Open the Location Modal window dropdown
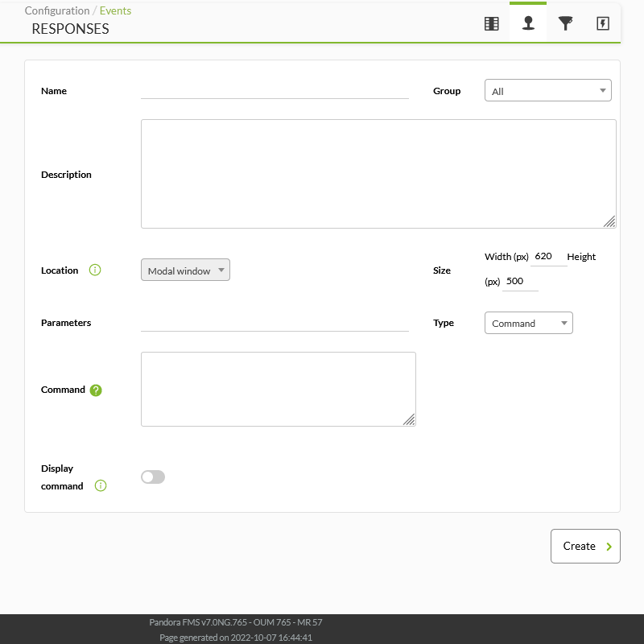The height and width of the screenshot is (644, 644). 185,270
